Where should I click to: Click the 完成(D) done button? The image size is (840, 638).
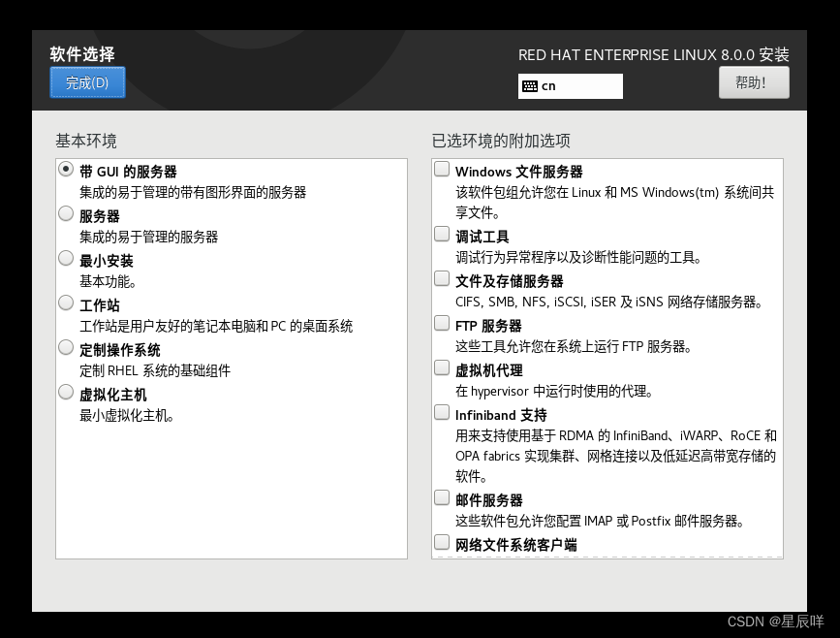(x=87, y=82)
